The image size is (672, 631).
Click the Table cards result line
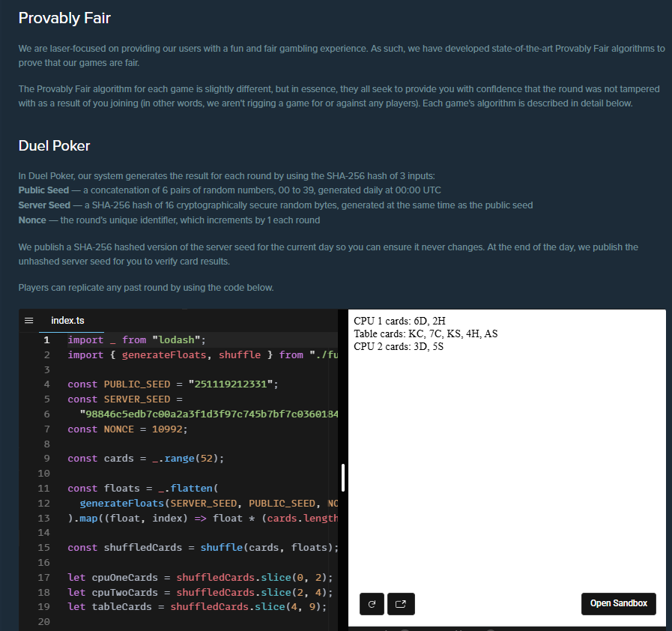[x=425, y=333]
